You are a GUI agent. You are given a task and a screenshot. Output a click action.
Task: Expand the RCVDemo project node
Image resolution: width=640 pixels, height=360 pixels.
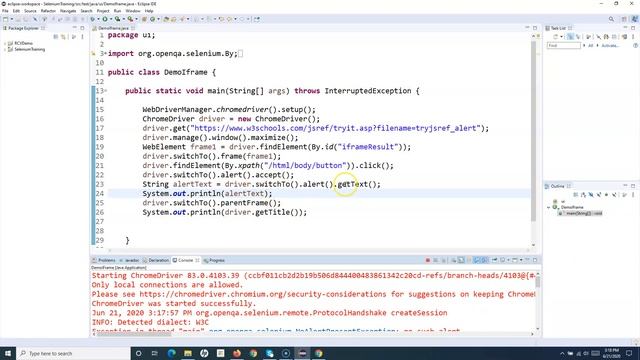pos(5,43)
